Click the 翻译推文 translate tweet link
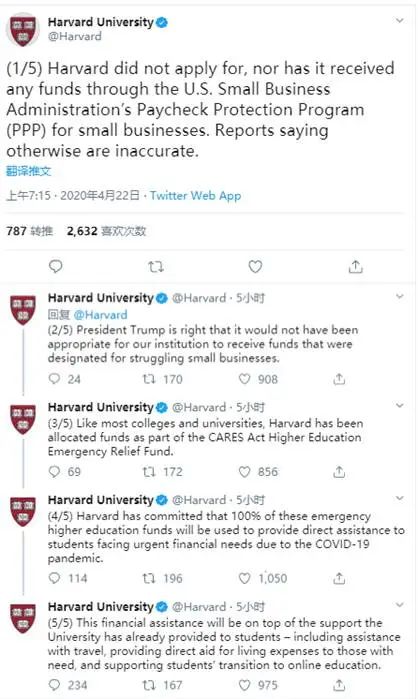The image size is (418, 699). click(29, 171)
